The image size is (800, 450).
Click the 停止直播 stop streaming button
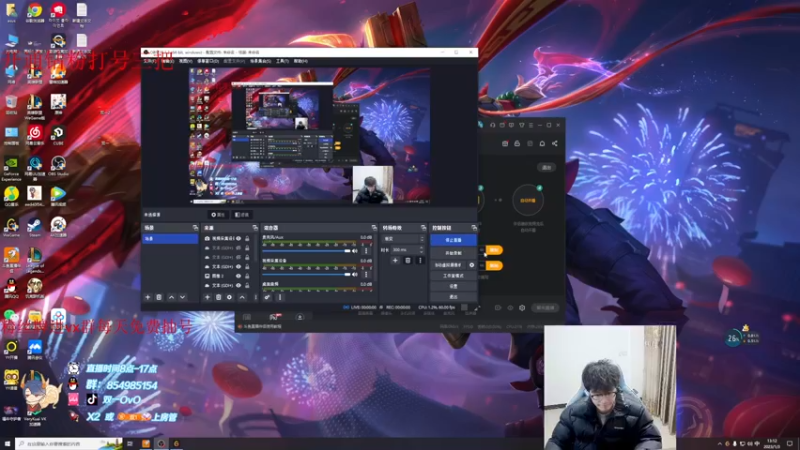coord(453,240)
